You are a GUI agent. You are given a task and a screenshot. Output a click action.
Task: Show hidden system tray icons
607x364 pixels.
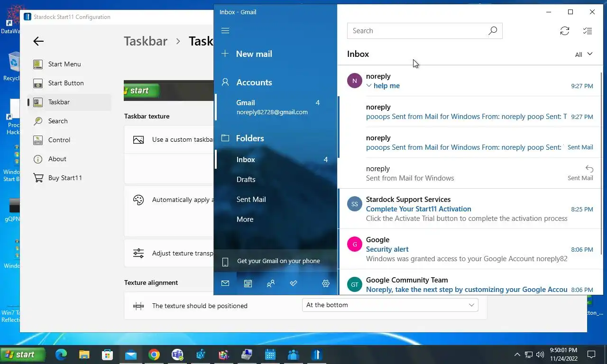point(517,355)
